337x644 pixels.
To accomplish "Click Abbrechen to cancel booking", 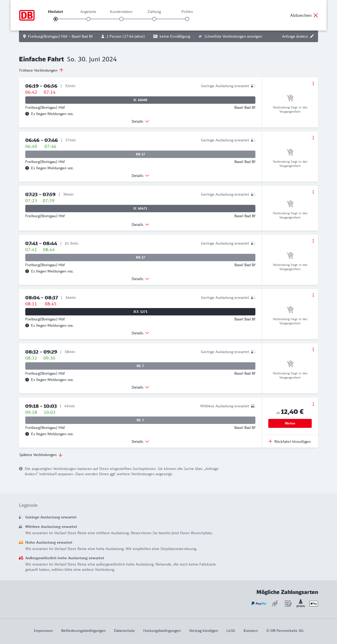I will [304, 15].
